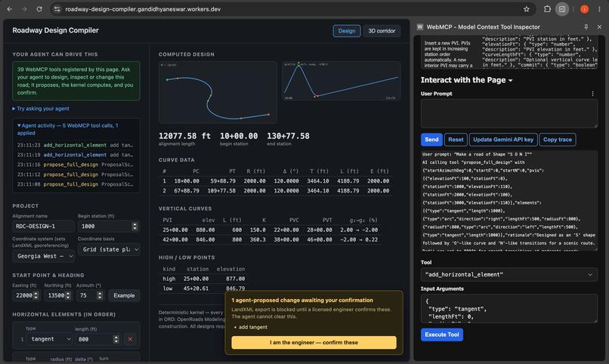Viewport: 609px width, 364px height.
Task: Open the Grid coordinate basis dropdown
Action: tap(109, 249)
